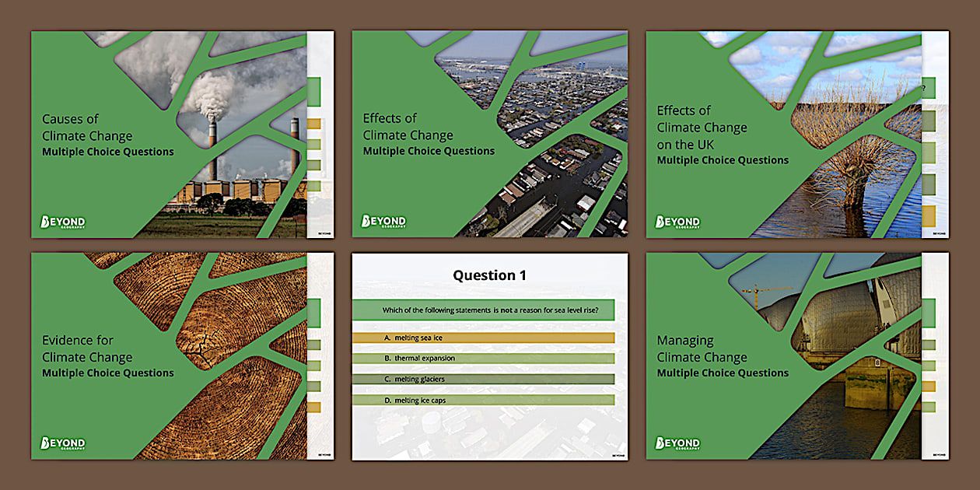
Task: Select answer C melting glaciers
Action: [x=482, y=377]
